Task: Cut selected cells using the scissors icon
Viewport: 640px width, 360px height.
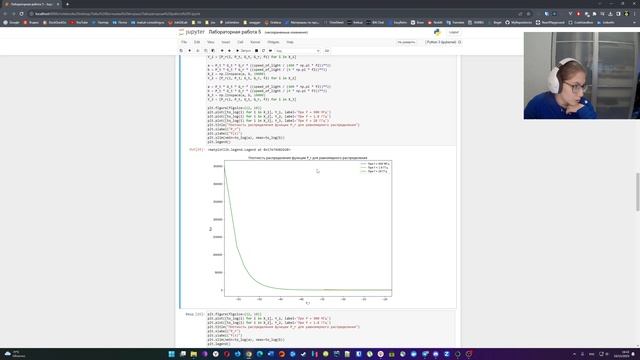Action: (x=198, y=51)
